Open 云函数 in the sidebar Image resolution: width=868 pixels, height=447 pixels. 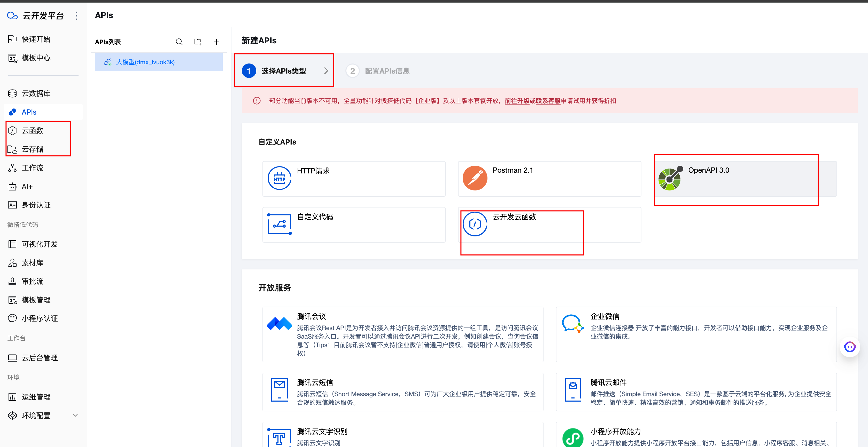tap(43, 131)
